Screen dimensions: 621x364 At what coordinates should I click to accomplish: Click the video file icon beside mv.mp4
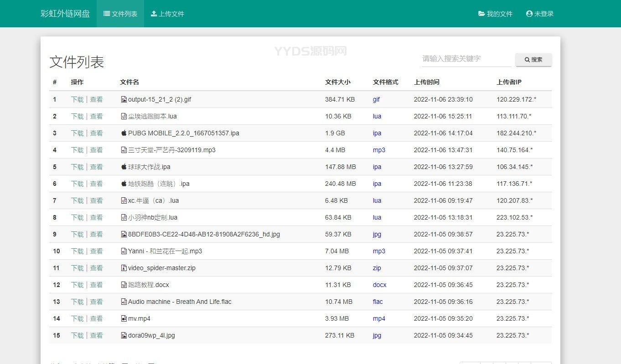coord(124,318)
